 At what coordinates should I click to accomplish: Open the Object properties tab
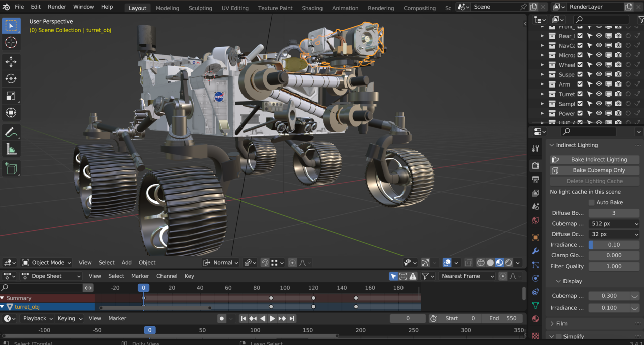tap(535, 237)
